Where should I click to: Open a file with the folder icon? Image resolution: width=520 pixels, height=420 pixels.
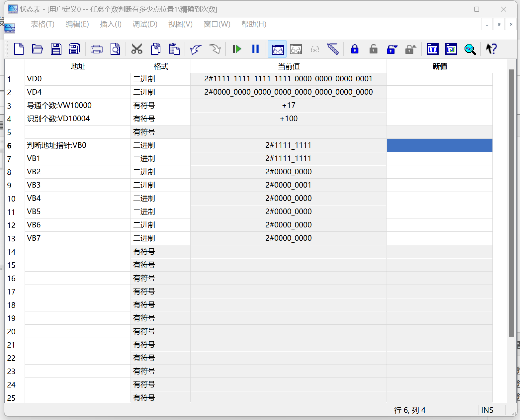pyautogui.click(x=37, y=49)
